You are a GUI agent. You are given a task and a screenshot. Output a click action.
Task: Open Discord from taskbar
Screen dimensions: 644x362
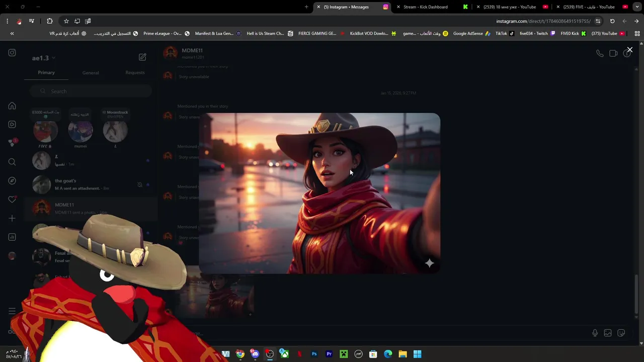tap(255, 354)
